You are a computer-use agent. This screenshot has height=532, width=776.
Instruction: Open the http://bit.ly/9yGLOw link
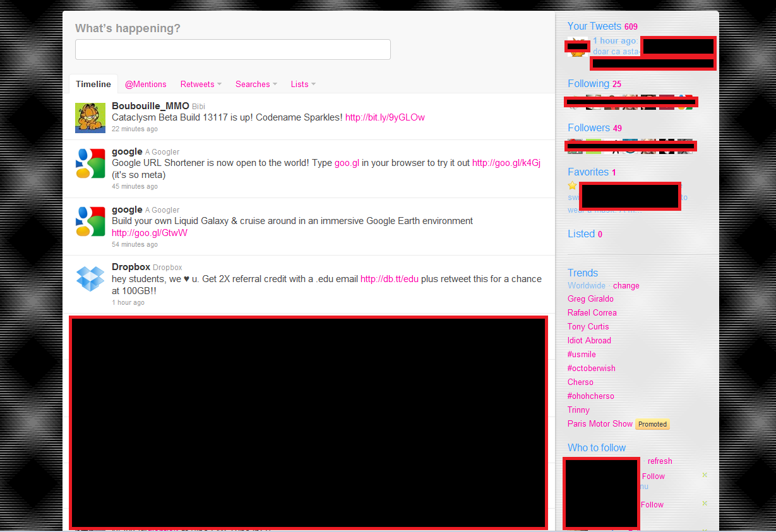coord(385,117)
